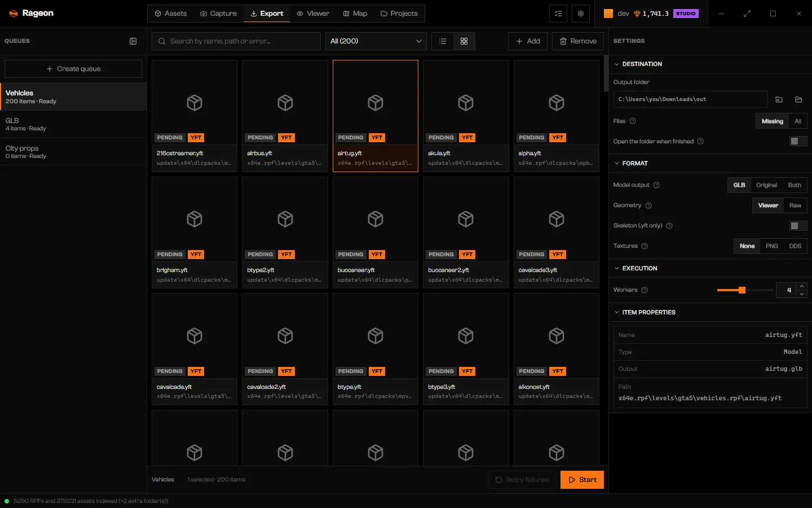This screenshot has width=812, height=508.
Task: Show help for Workers setting
Action: (645, 290)
